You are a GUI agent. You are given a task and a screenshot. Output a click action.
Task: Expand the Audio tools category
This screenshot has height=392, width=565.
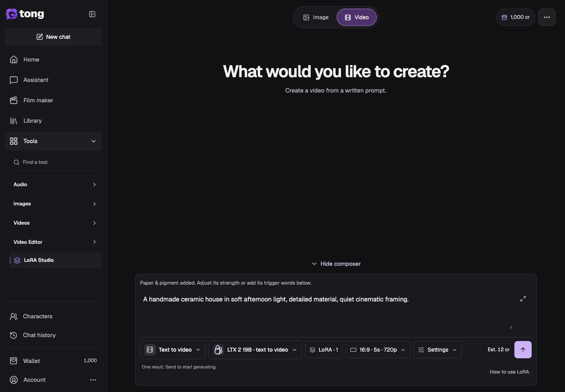tap(55, 185)
